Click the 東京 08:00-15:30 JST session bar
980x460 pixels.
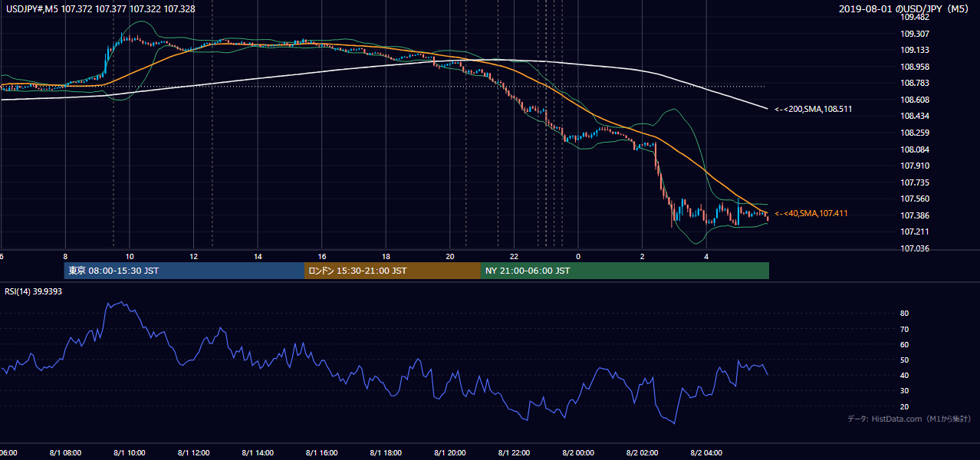coord(184,271)
